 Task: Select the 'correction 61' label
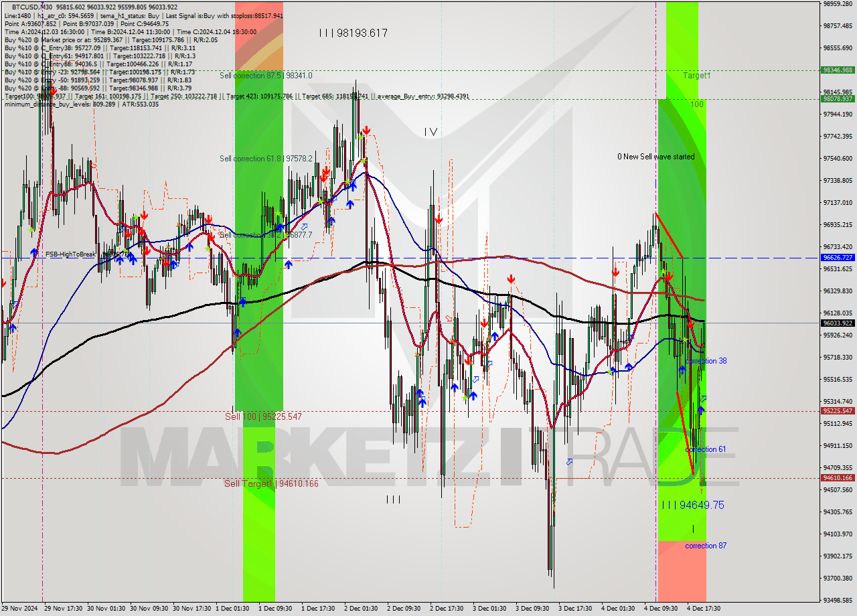[706, 449]
